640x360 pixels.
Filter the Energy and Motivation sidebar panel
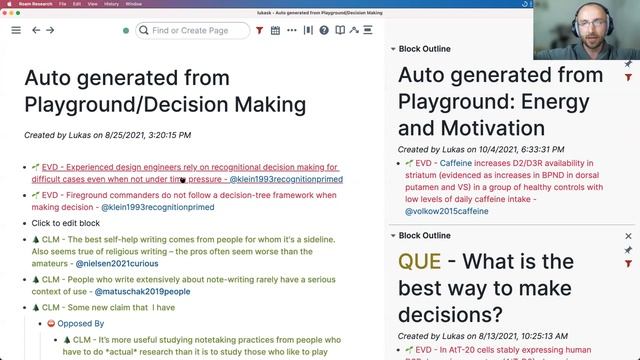pos(628,77)
